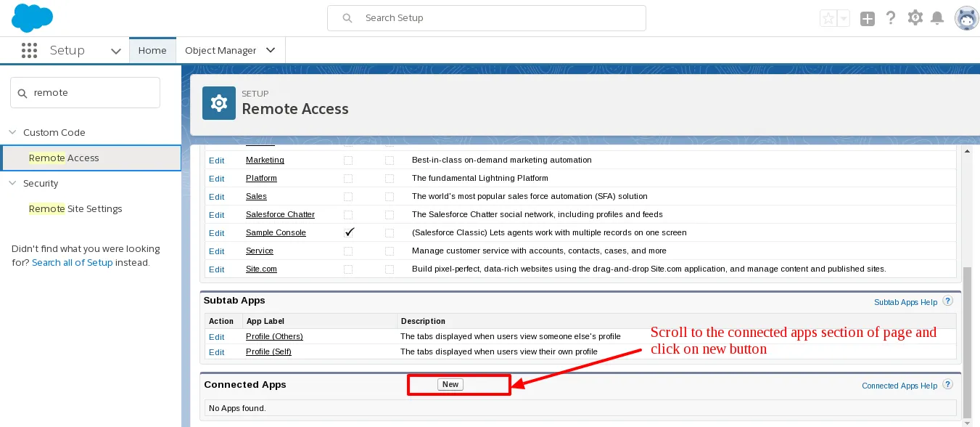
Task: Click the favorites star icon
Action: [828, 19]
